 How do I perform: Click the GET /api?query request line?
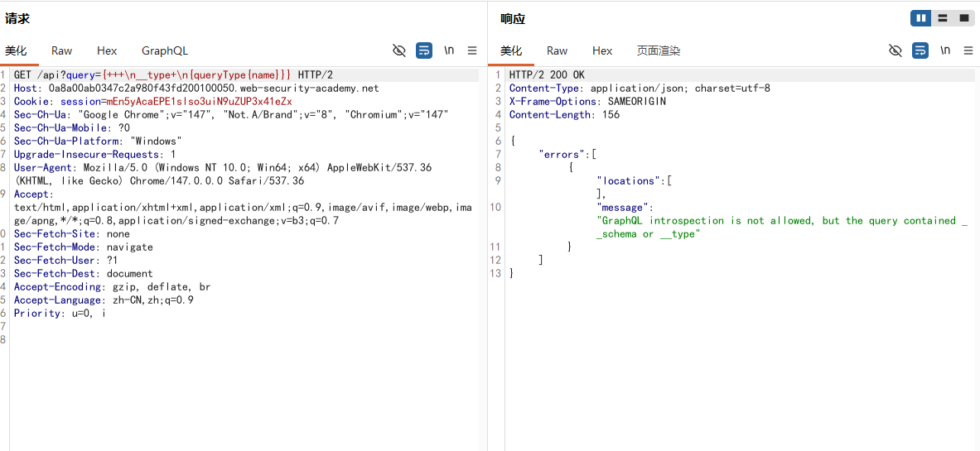(x=174, y=75)
